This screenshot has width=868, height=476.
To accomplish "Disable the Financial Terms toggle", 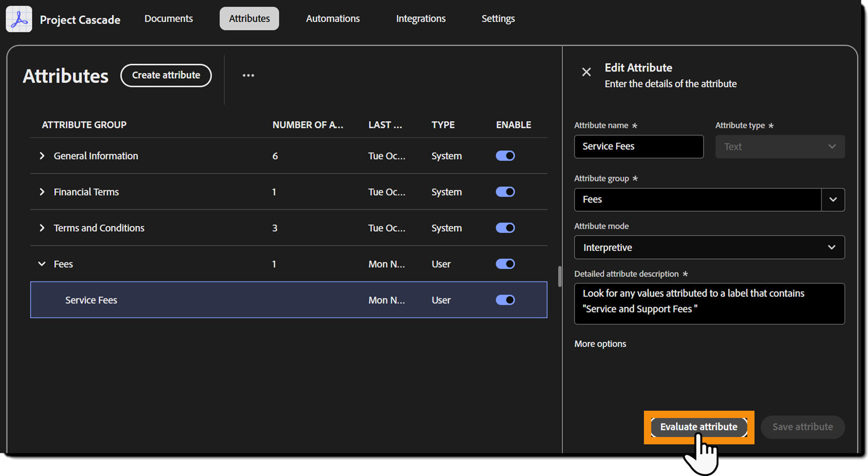I will click(505, 192).
